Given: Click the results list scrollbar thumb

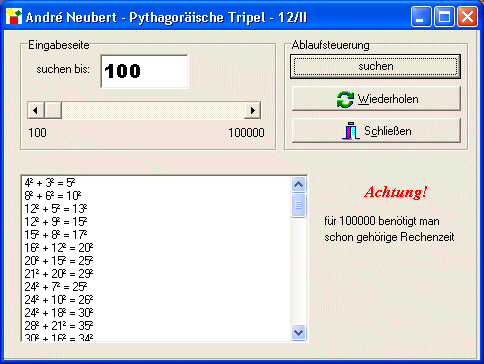Looking at the screenshot, I should tap(298, 205).
